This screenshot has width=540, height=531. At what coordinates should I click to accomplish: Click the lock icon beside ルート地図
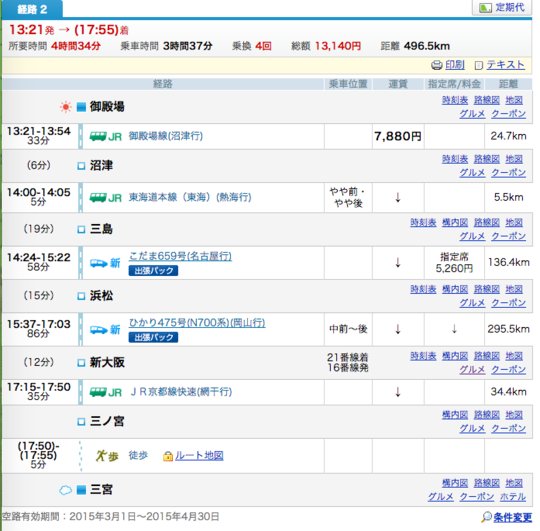(168, 456)
